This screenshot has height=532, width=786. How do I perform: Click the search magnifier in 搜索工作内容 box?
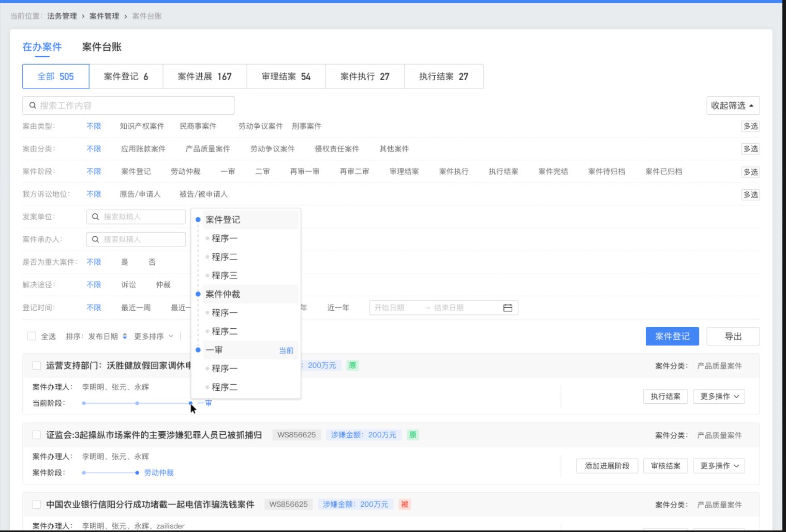[33, 105]
